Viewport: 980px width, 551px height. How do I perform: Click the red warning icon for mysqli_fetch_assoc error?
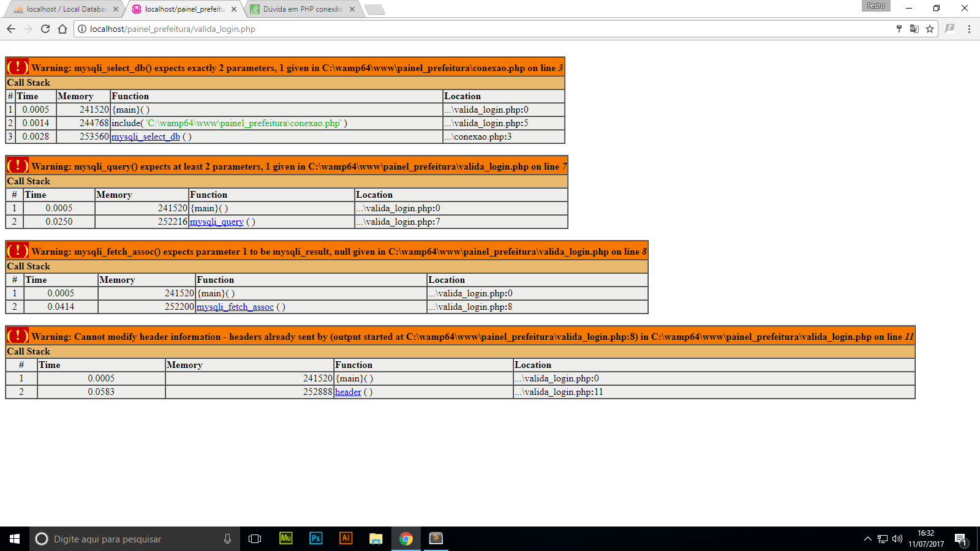[x=18, y=250]
